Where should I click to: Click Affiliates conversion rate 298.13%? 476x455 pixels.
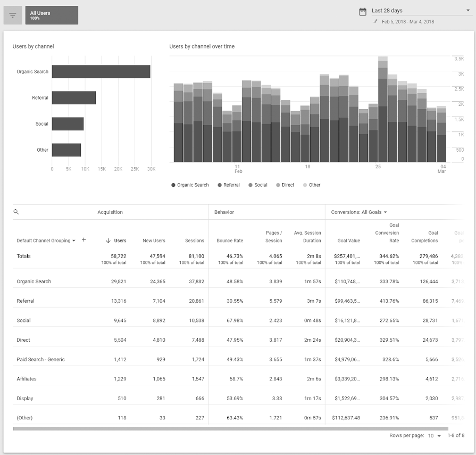[x=389, y=379]
